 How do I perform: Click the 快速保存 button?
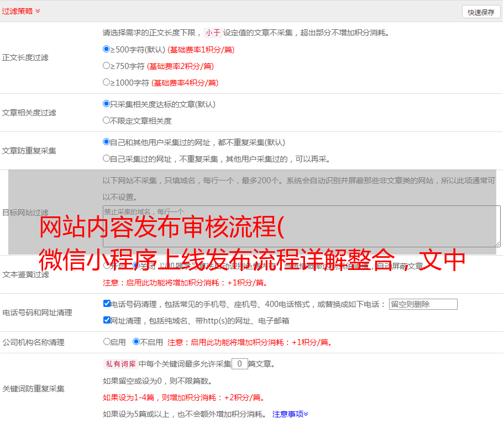(x=481, y=12)
